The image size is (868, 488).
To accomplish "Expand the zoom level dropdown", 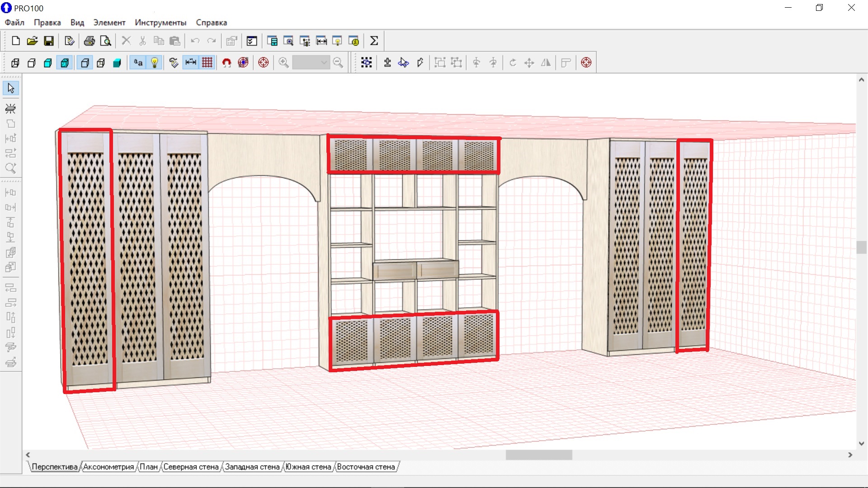I will click(324, 63).
